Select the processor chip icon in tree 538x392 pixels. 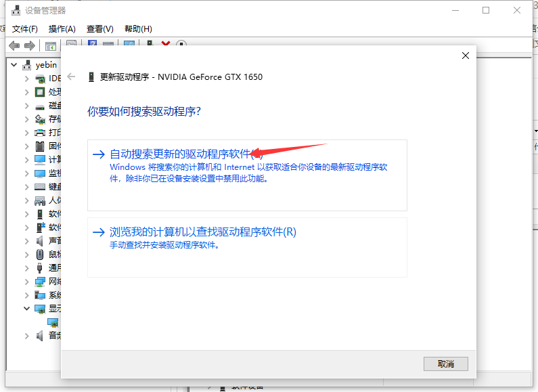[x=40, y=92]
